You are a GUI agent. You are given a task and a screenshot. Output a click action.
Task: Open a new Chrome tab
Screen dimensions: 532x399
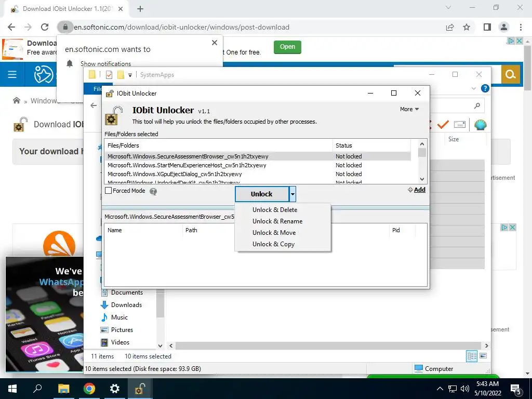coord(140,9)
